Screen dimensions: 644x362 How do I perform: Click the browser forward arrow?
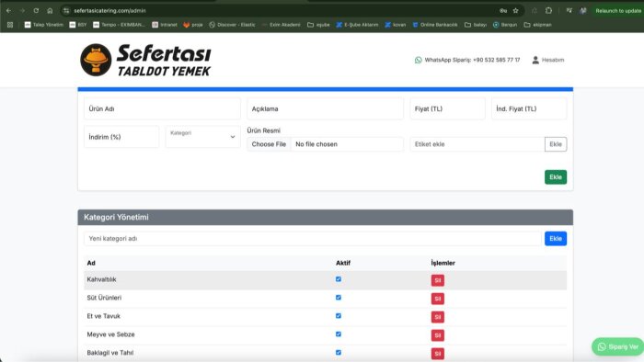(x=22, y=11)
